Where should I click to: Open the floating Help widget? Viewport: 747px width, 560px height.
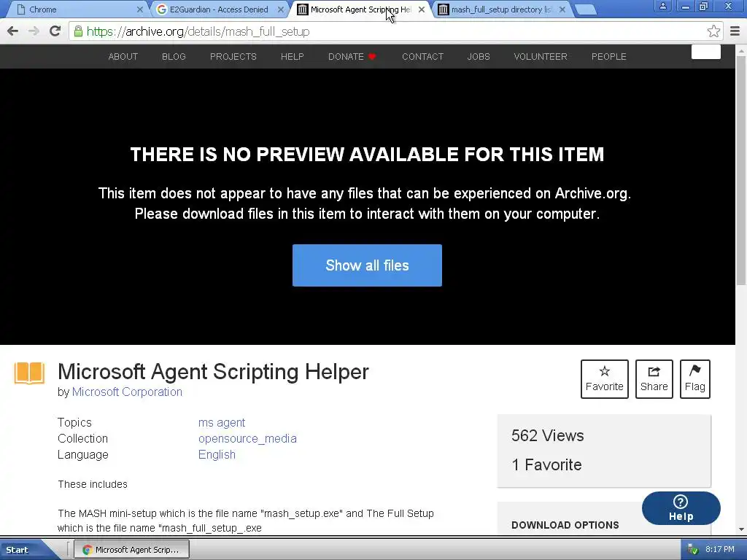coord(681,508)
